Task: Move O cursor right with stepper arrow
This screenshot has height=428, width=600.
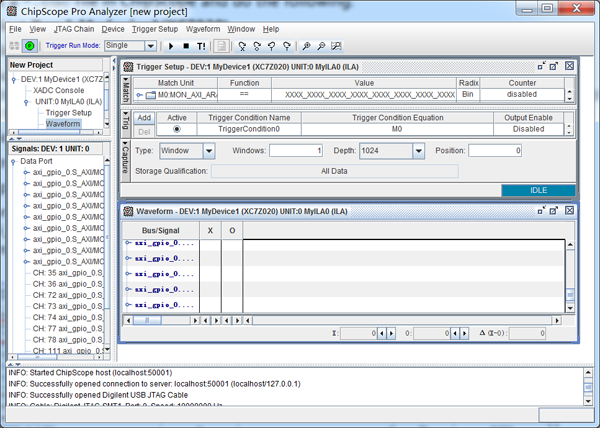Action: (x=464, y=334)
